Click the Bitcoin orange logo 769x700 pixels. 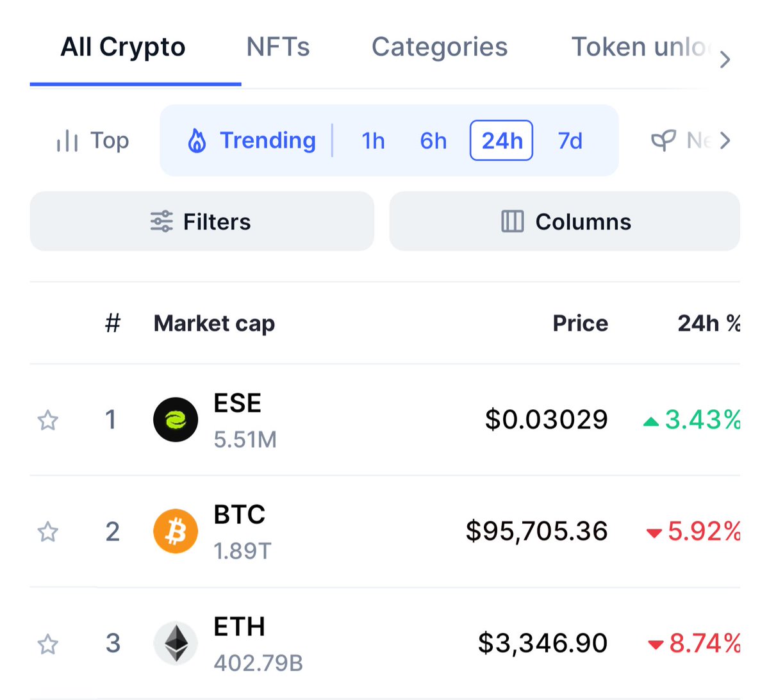point(176,531)
